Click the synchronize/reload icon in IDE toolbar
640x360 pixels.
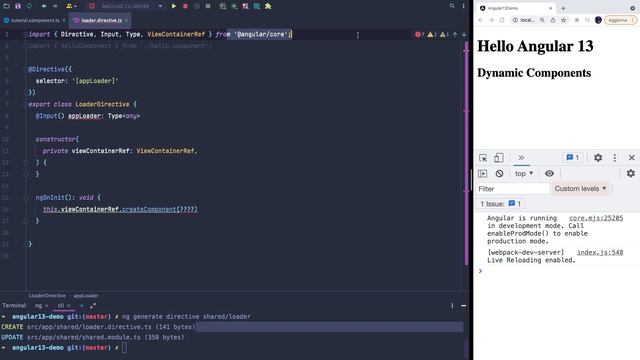(x=29, y=6)
